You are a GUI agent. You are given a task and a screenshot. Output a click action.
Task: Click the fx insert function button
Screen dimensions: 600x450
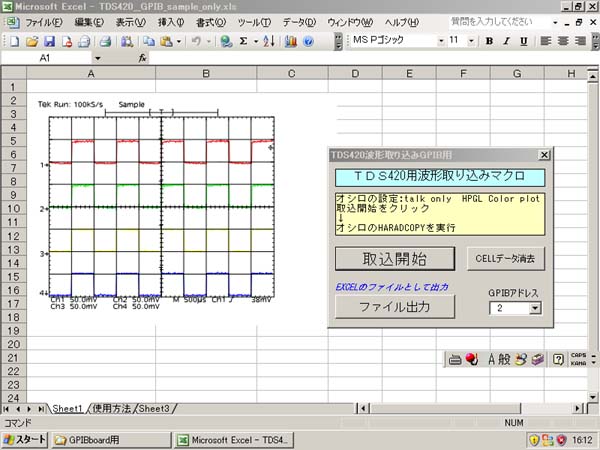[x=142, y=58]
